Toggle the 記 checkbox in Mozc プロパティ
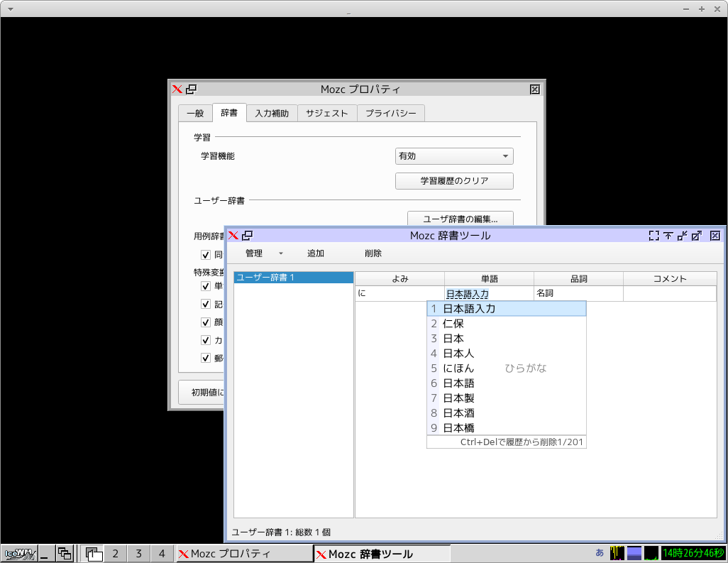Screen dimensions: 728x563 [x=206, y=304]
